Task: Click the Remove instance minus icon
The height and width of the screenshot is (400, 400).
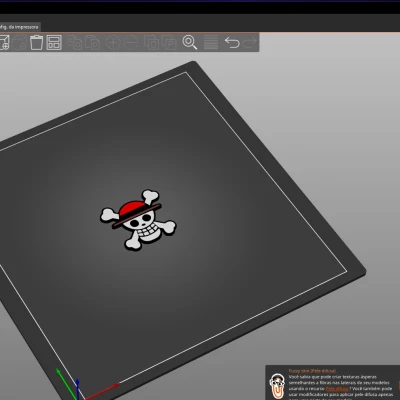Action: (130, 42)
